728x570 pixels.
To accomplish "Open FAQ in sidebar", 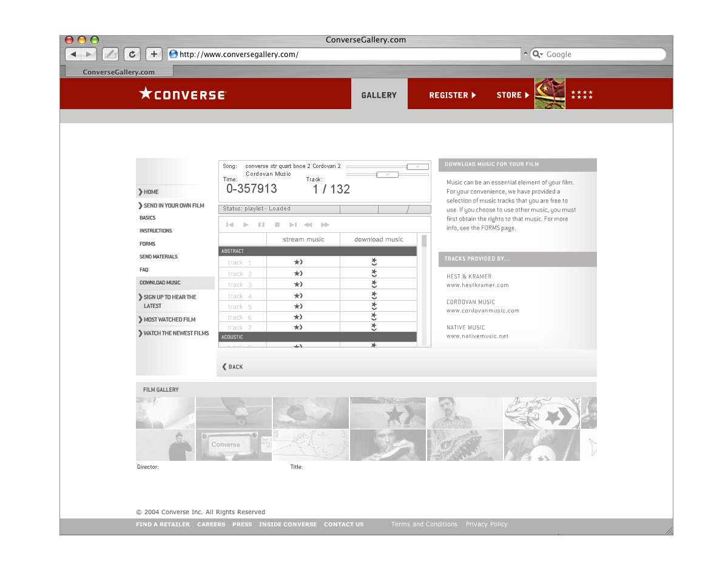I will pos(144,269).
